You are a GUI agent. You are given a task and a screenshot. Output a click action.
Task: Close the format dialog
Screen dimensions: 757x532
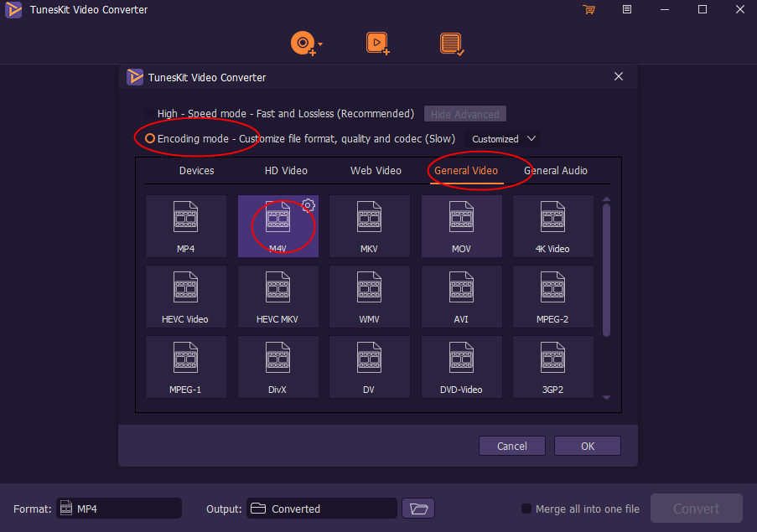(619, 77)
